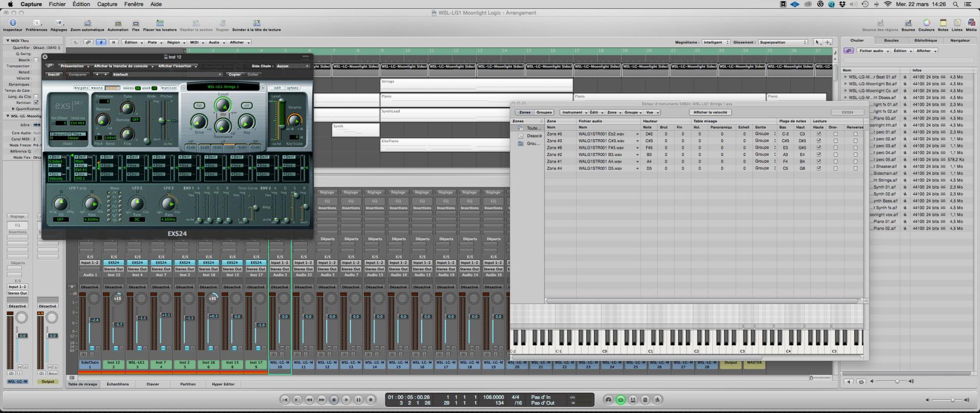The width and height of the screenshot is (980, 413).
Task: Click the link icon in the Inst 12 plugin header
Action: click(50, 66)
